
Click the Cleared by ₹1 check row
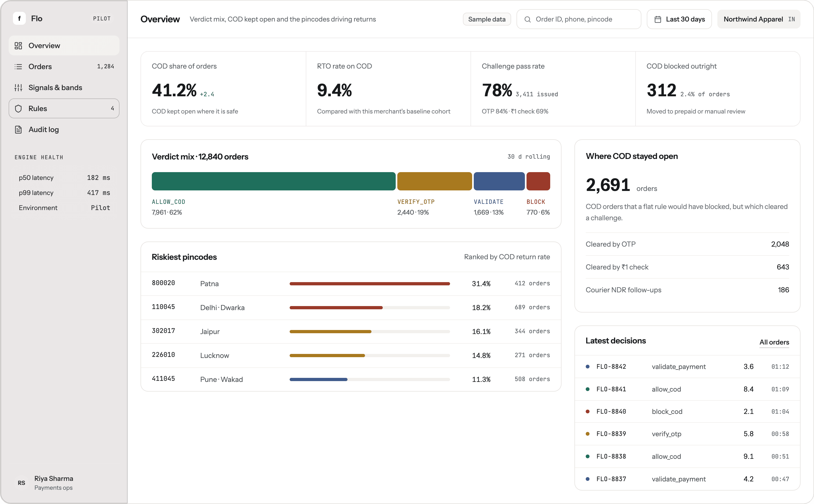(687, 267)
